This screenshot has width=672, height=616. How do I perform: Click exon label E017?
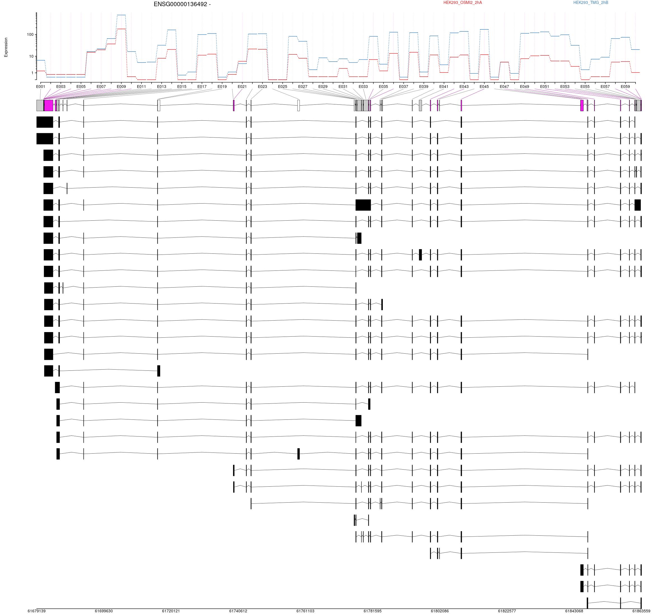coord(202,87)
